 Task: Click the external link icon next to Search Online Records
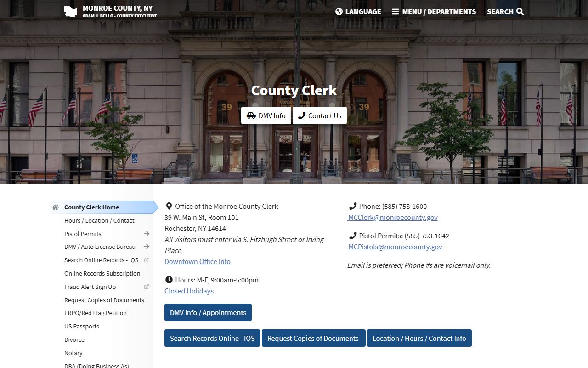[147, 260]
